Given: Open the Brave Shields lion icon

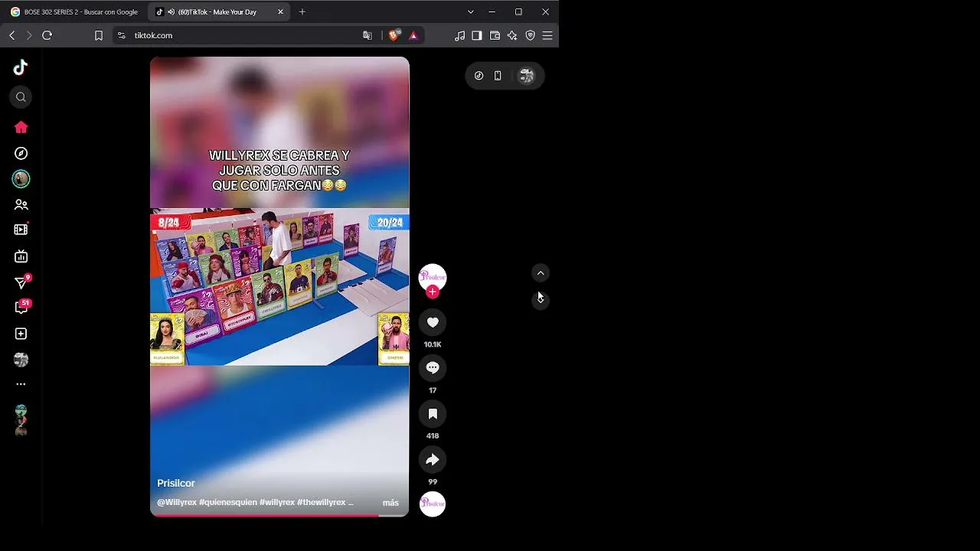Looking at the screenshot, I should (394, 35).
